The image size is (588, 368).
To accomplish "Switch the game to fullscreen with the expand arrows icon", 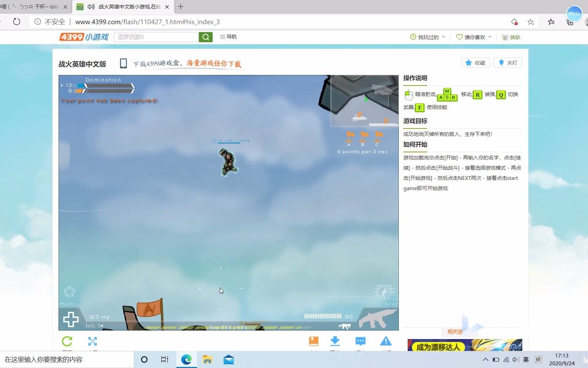I will click(x=93, y=341).
